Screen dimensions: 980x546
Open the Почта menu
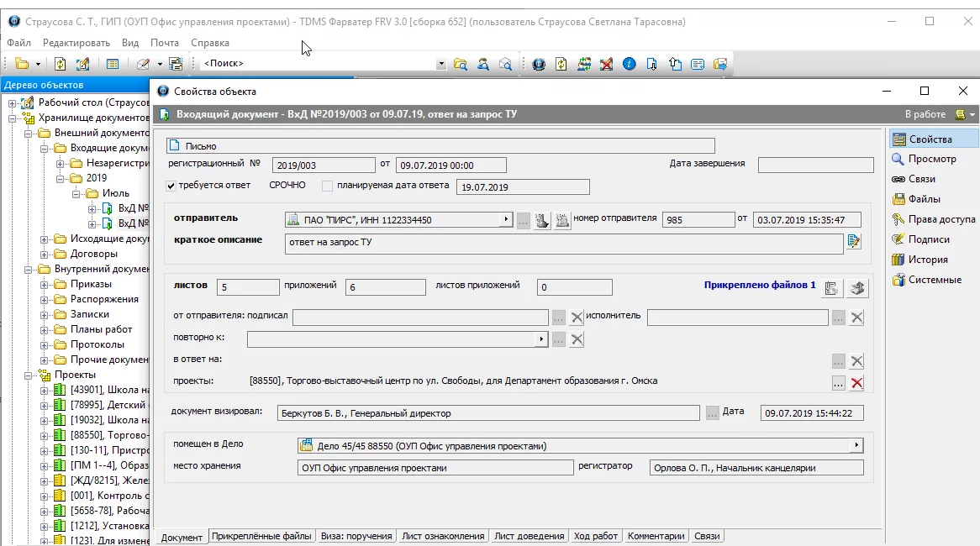165,43
